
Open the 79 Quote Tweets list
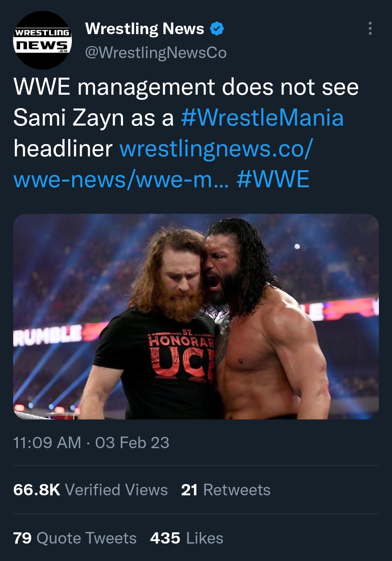(x=75, y=538)
